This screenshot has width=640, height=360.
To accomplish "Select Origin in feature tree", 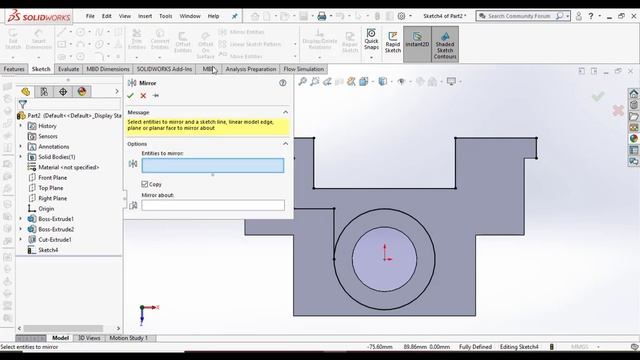I will (46, 209).
